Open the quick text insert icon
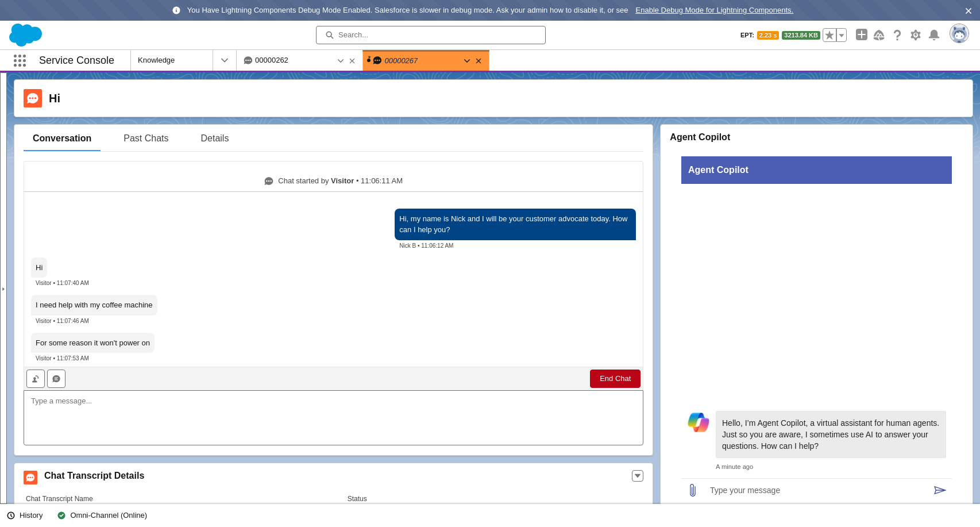 click(56, 378)
